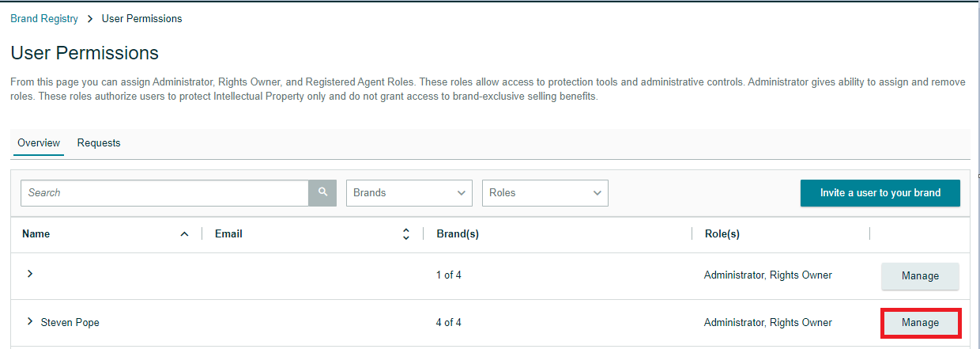
Task: Click the search magnifier icon
Action: 322,192
